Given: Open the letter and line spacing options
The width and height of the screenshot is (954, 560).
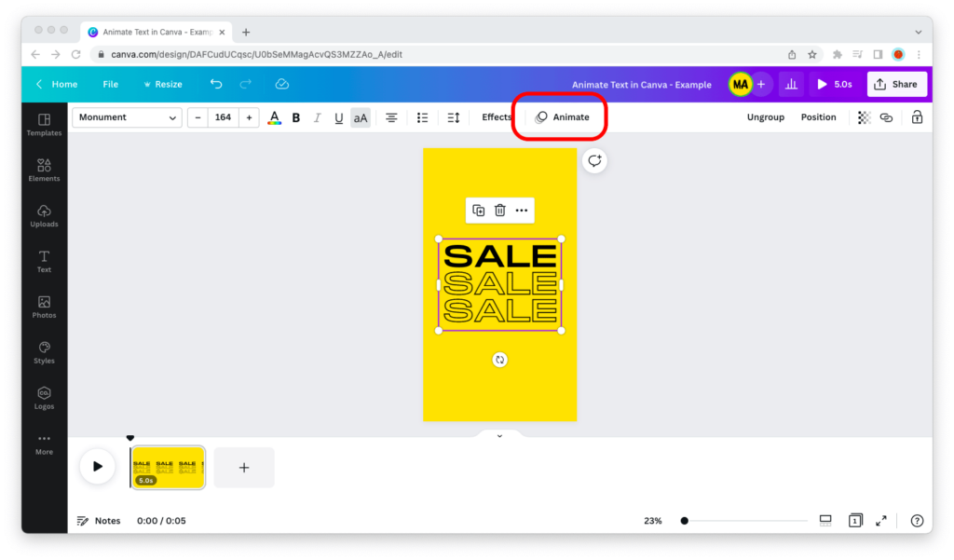Looking at the screenshot, I should [x=454, y=117].
